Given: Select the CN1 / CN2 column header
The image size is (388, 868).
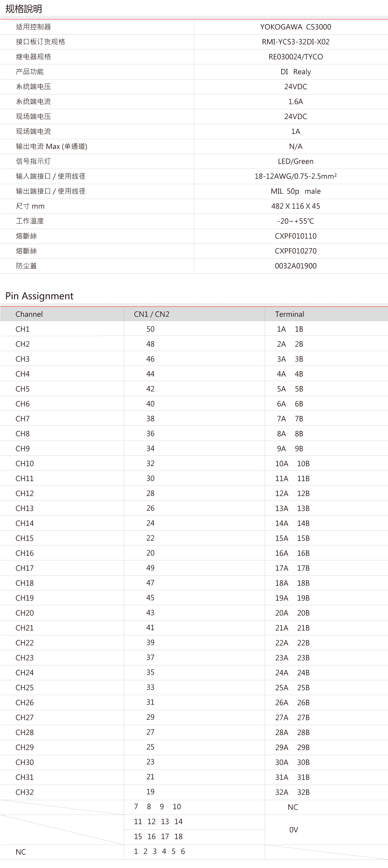Looking at the screenshot, I should 152,314.
